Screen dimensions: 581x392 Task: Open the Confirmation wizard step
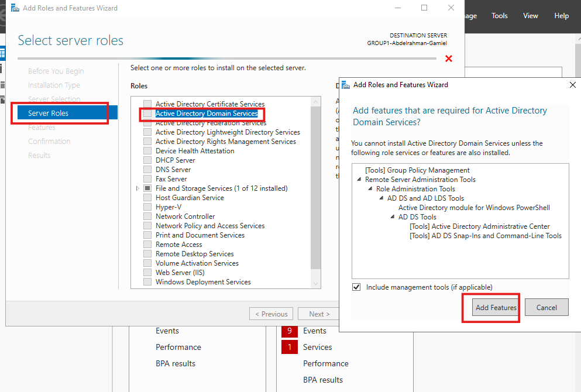(x=49, y=141)
